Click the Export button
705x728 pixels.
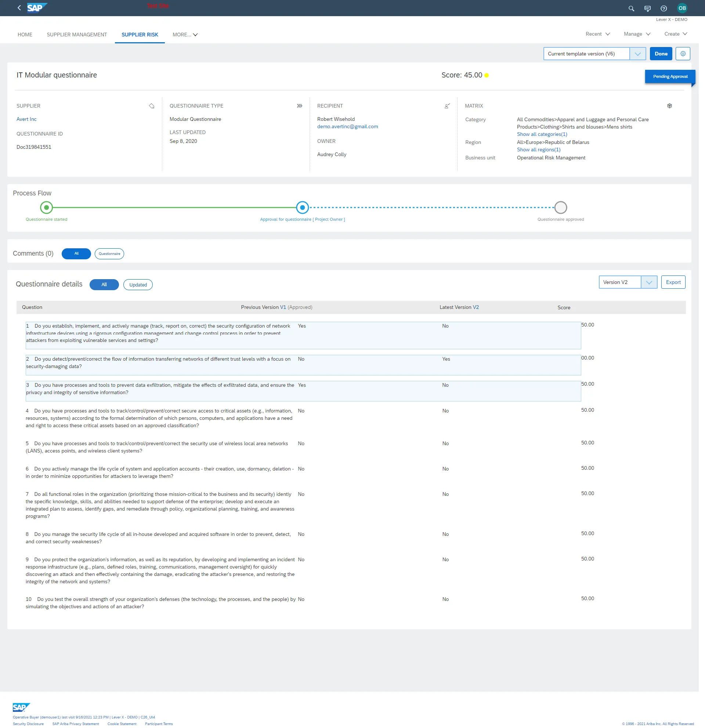[x=673, y=282]
